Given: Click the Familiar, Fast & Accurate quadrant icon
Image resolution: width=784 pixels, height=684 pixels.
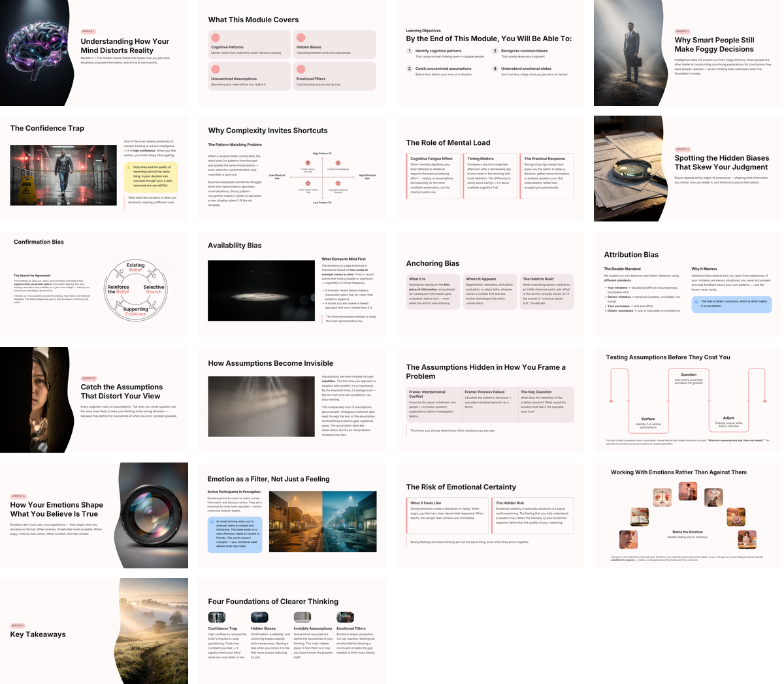Looking at the screenshot, I should point(308,163).
